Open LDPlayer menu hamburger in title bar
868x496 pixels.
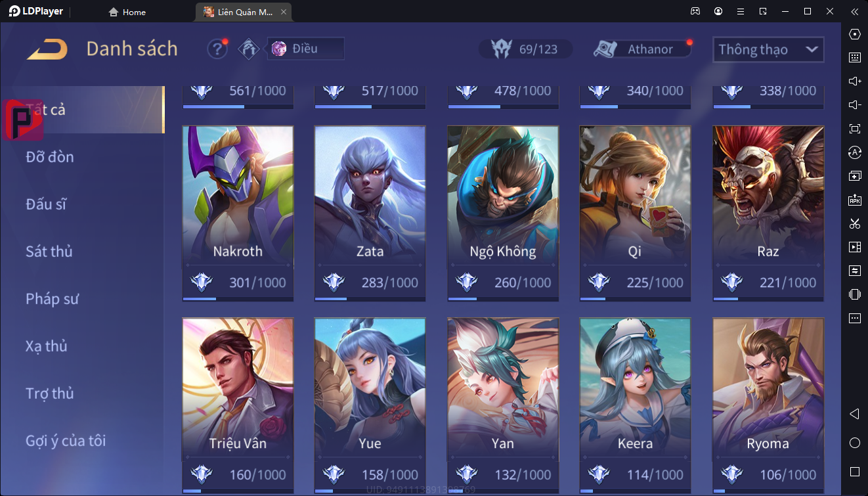pyautogui.click(x=741, y=12)
